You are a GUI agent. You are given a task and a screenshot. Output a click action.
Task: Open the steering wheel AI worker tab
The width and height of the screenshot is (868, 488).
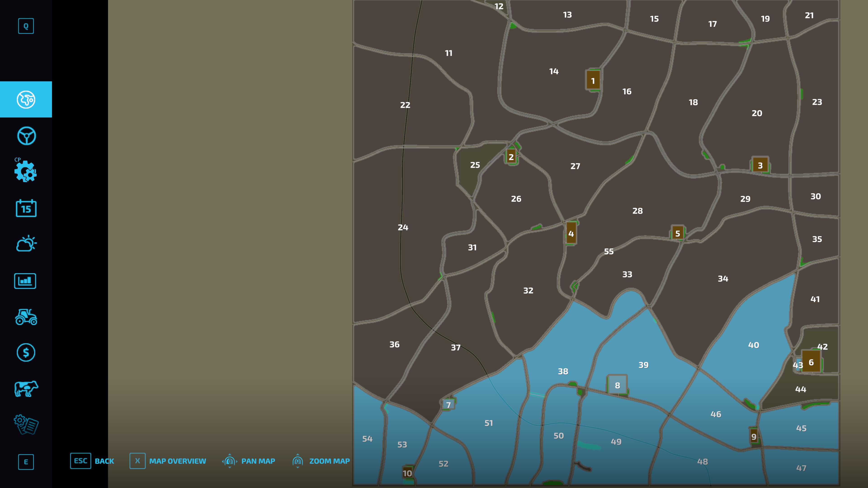pyautogui.click(x=26, y=136)
